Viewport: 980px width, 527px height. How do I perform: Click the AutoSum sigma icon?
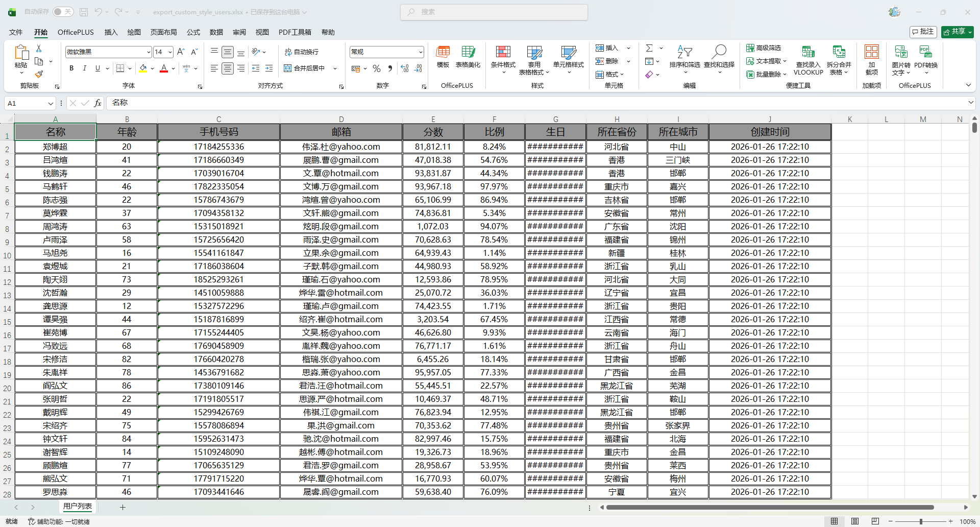pos(649,48)
